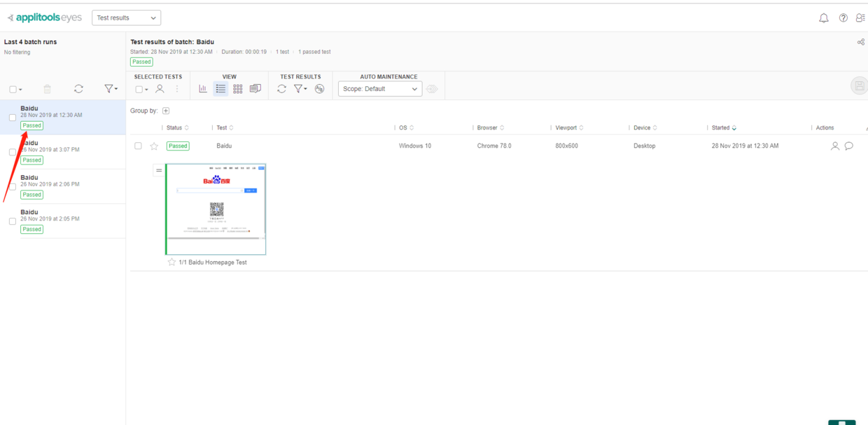The height and width of the screenshot is (425, 868).
Task: Select the 28 Nov 12:30 AM batch checkbox
Action: [13, 118]
